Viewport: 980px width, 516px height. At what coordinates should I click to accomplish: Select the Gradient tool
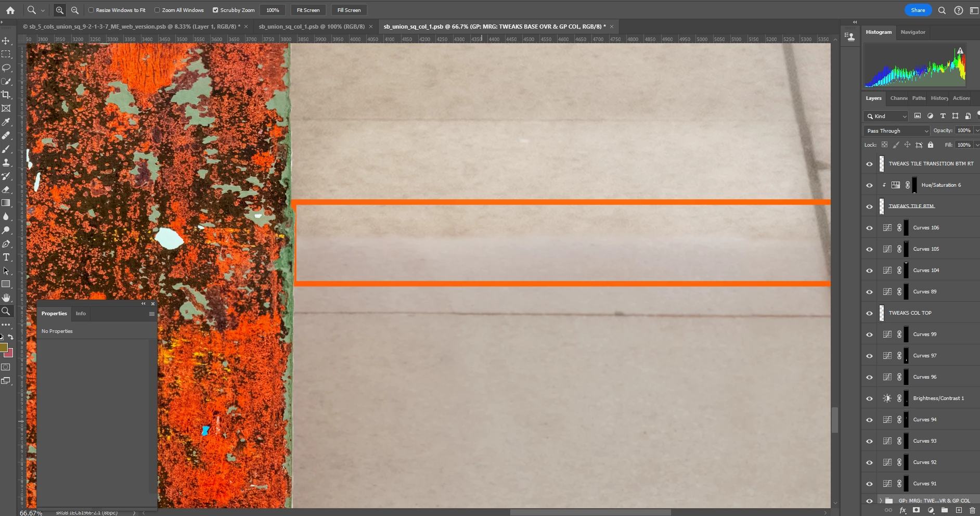click(x=6, y=203)
